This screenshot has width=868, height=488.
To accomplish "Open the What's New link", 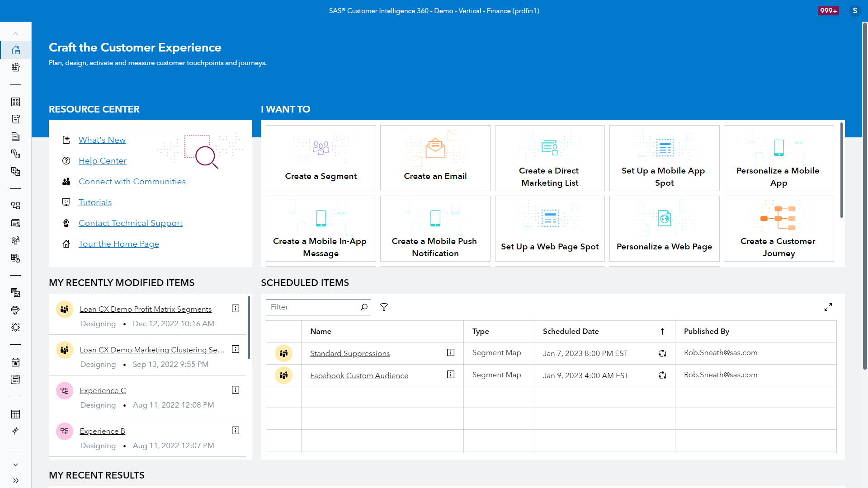I will (102, 140).
